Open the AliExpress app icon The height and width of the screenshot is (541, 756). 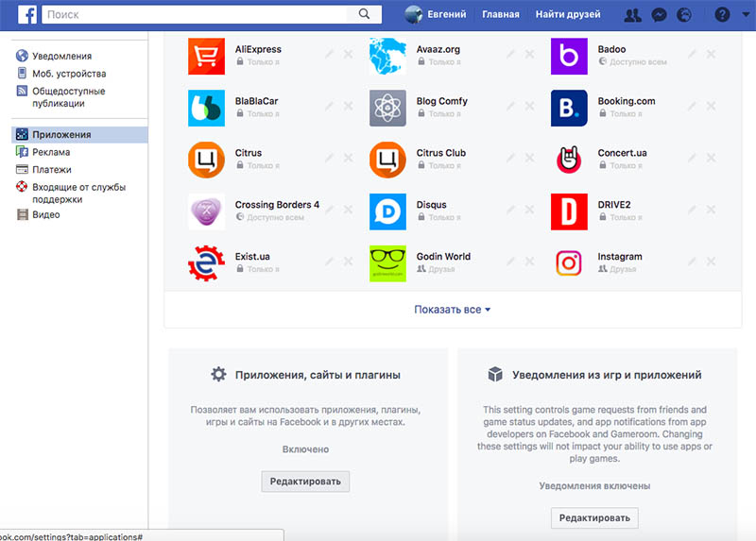point(206,57)
